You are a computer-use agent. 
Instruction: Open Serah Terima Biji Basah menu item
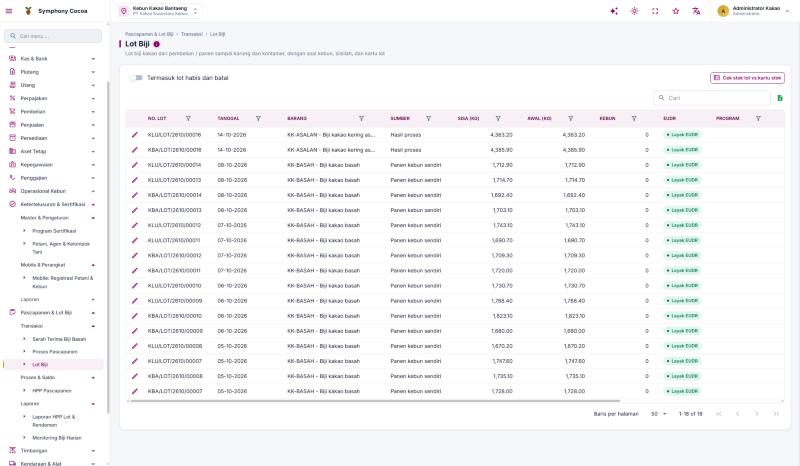[x=59, y=339]
